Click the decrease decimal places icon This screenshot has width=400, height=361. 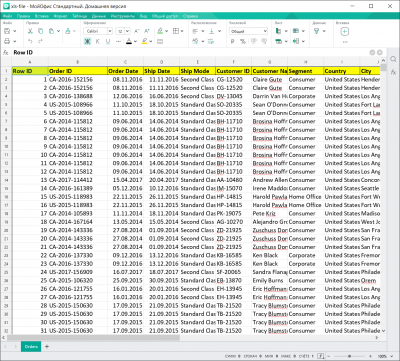pyautogui.click(x=254, y=41)
